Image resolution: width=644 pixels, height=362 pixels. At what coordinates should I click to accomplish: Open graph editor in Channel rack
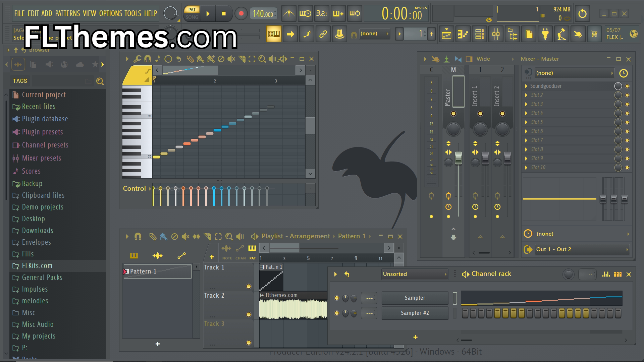click(x=606, y=274)
